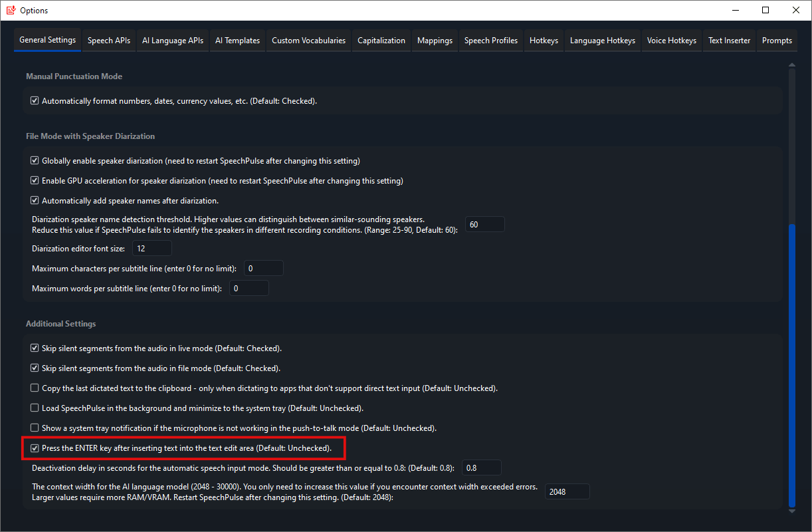812x532 pixels.
Task: Enable copy last dictated text to clipboard
Action: click(35, 388)
